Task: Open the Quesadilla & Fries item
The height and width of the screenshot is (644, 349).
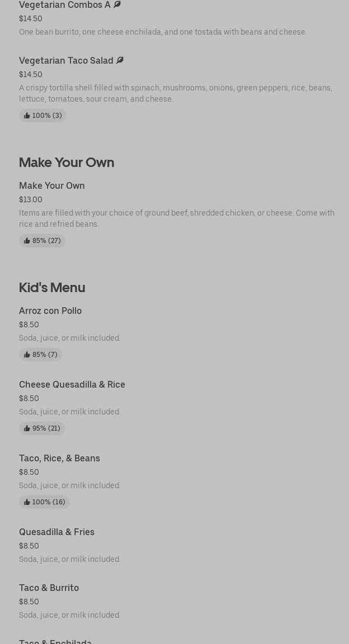Action: click(56, 532)
